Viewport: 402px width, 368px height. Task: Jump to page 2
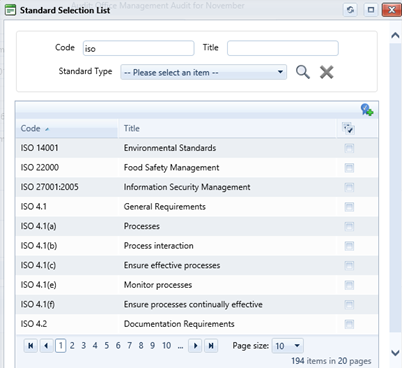point(72,346)
